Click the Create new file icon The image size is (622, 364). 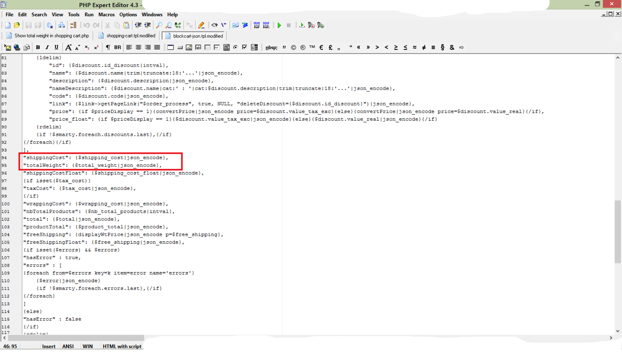pyautogui.click(x=8, y=25)
